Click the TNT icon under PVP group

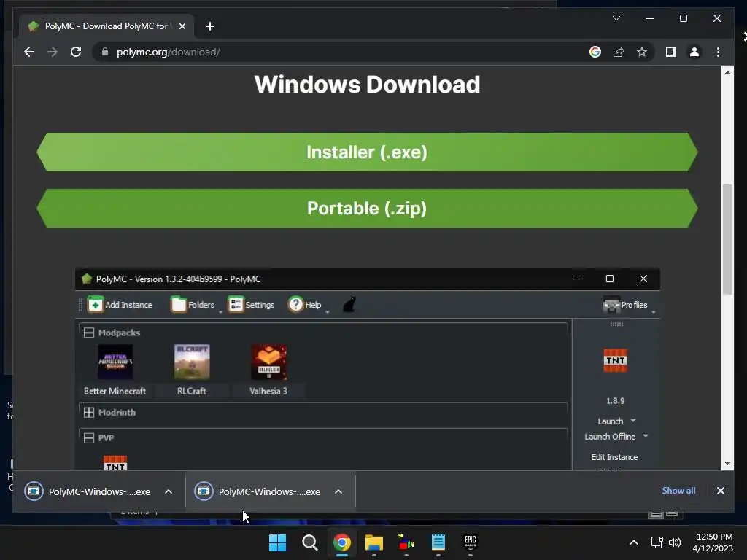pyautogui.click(x=115, y=463)
